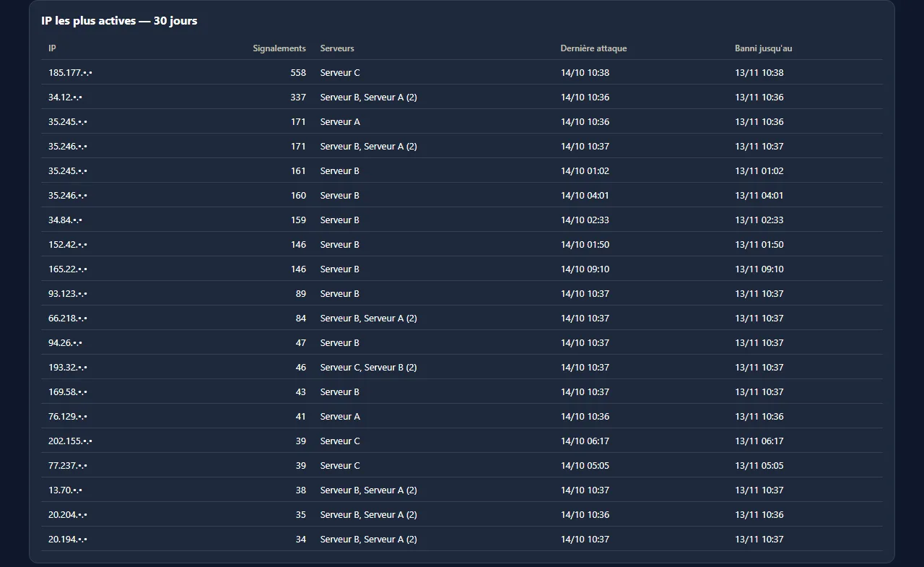Viewport: 924px width, 567px height.
Task: Click the "Serveurs" column header
Action: point(337,48)
